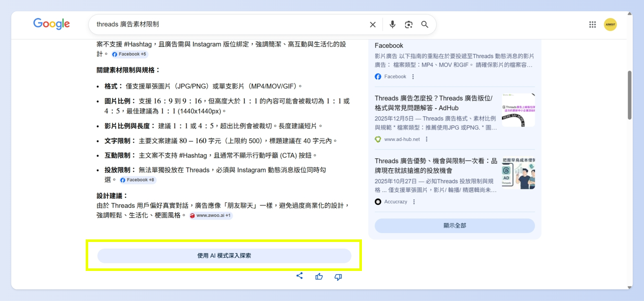Click the 顯示全部 button in the sidebar

[455, 226]
